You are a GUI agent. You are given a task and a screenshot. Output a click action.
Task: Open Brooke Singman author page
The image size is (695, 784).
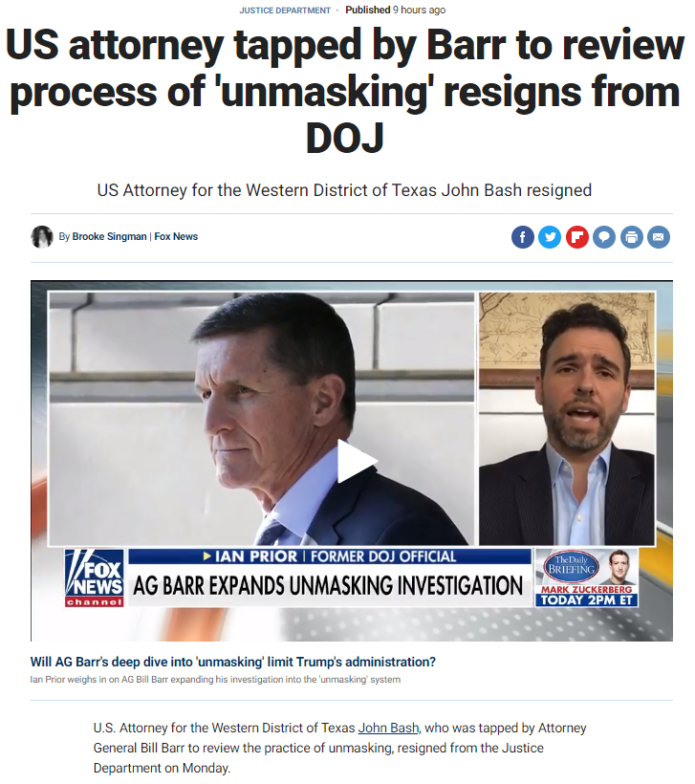(x=110, y=236)
